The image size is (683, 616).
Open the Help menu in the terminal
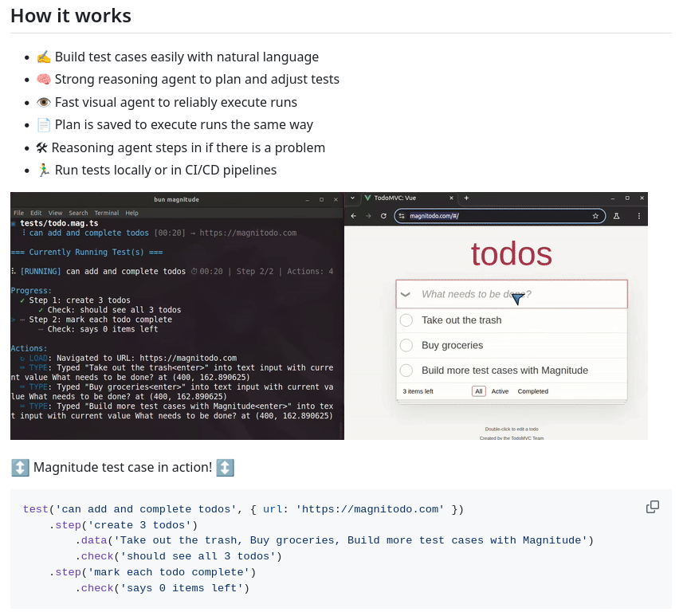point(132,213)
